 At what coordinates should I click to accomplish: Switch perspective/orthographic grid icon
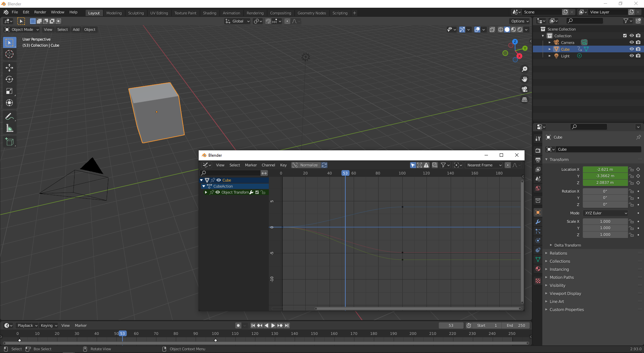click(x=525, y=100)
